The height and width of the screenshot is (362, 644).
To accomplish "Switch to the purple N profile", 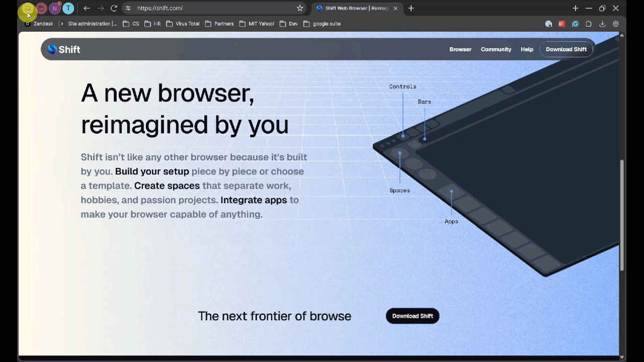I will click(54, 9).
